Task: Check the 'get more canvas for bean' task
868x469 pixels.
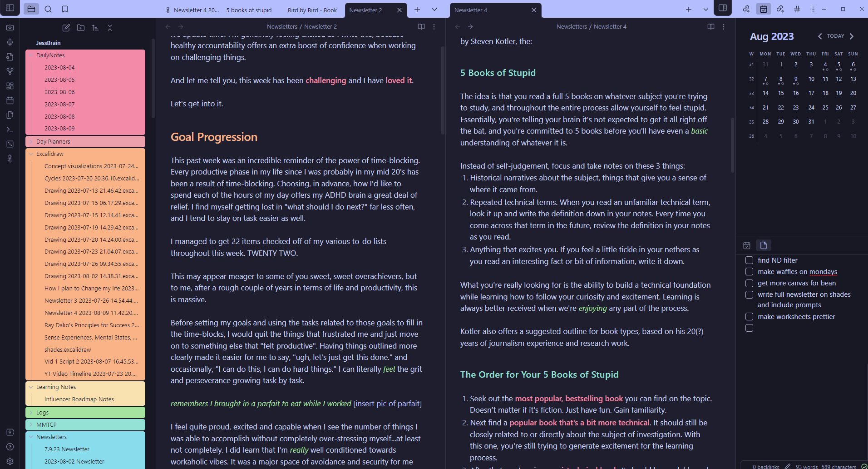Action: pos(749,283)
